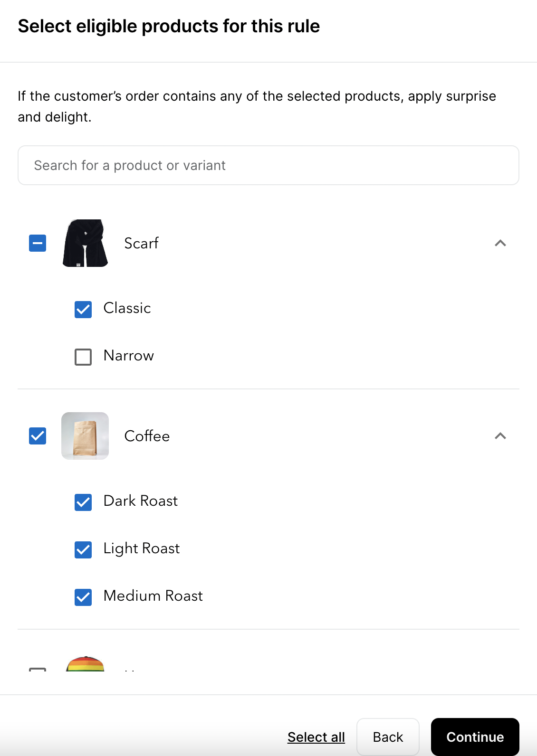Click the Select all link
The height and width of the screenshot is (756, 537).
(316, 737)
